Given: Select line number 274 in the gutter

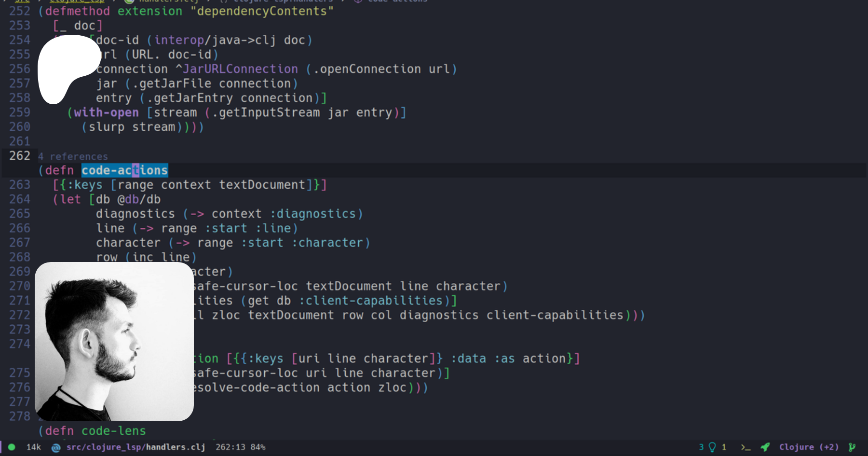Looking at the screenshot, I should (x=20, y=344).
